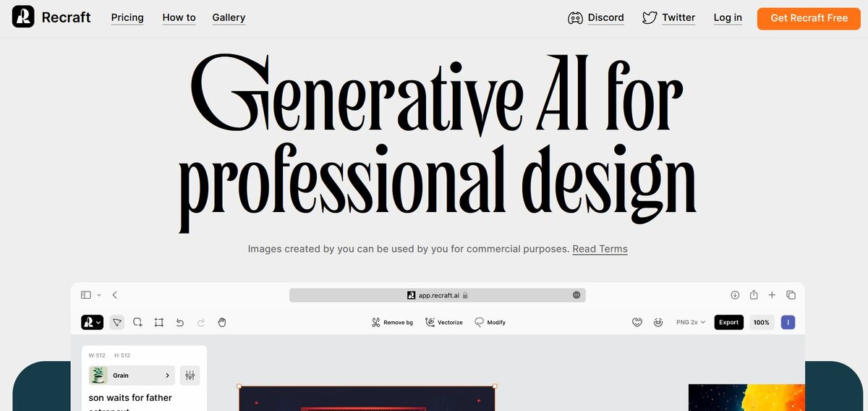Click the H: 512 height value
868x411 pixels.
(x=122, y=355)
